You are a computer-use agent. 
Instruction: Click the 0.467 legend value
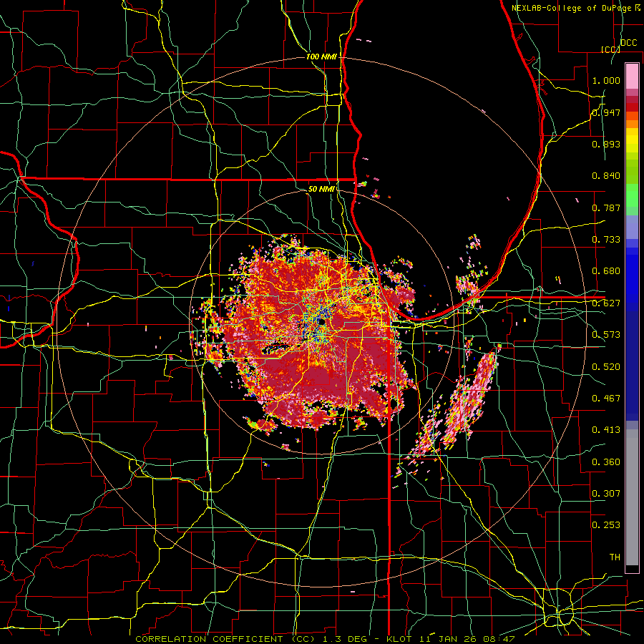point(606,398)
